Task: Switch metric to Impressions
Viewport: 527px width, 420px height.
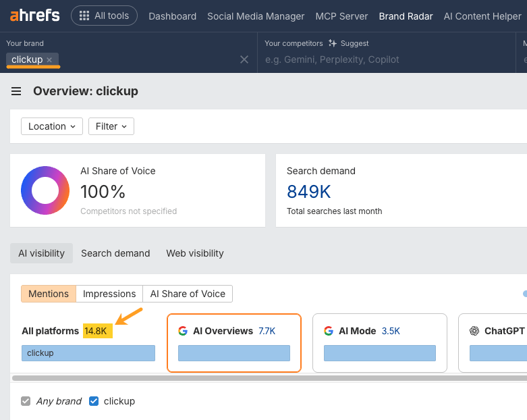Action: (109, 294)
